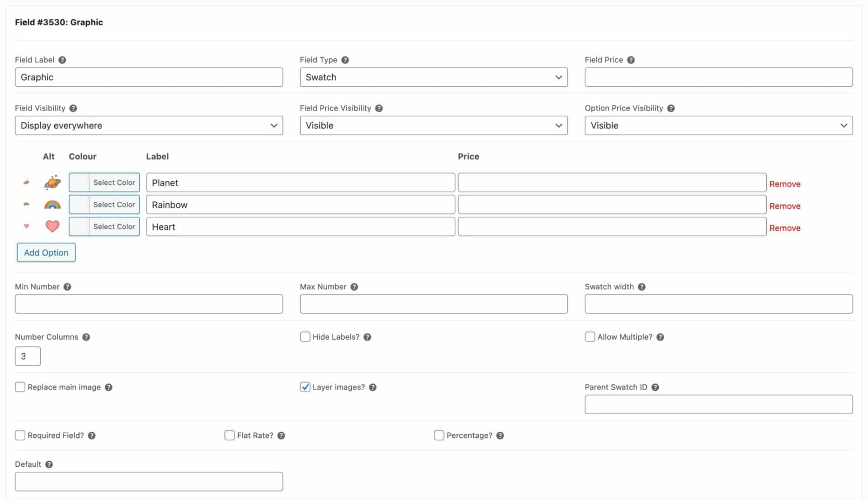Click the help icon beside Swatch width
Screen dimensions: 868x501
point(642,287)
